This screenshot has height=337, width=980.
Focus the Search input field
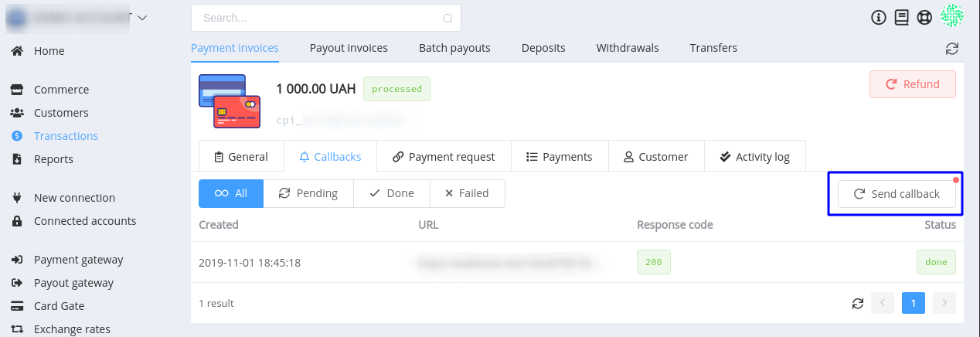[325, 18]
